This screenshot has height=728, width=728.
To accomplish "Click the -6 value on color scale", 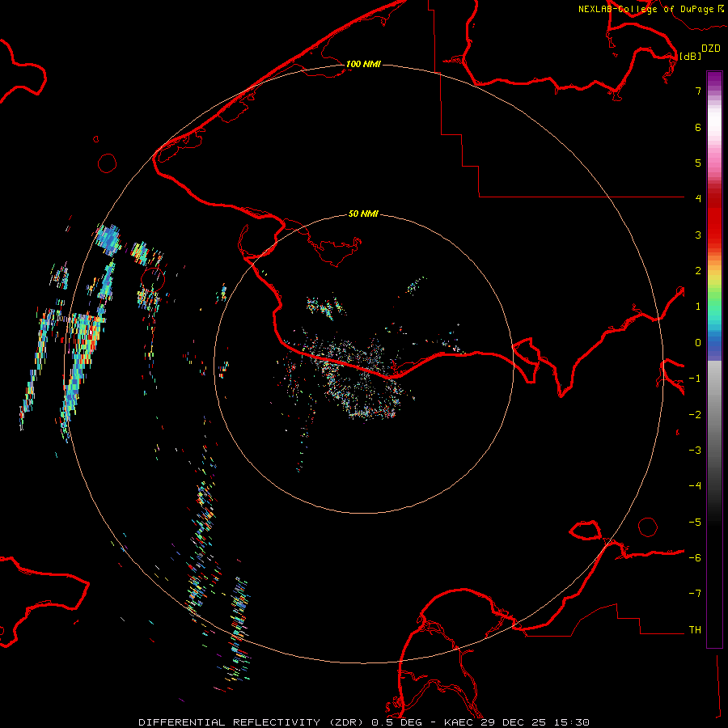I will [695, 558].
